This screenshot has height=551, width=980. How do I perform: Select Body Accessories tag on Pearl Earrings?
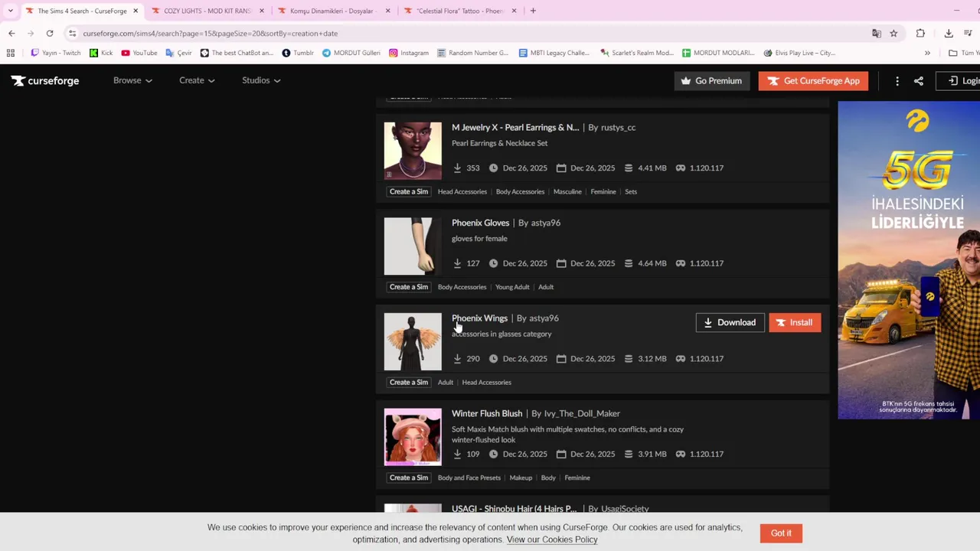(x=520, y=191)
